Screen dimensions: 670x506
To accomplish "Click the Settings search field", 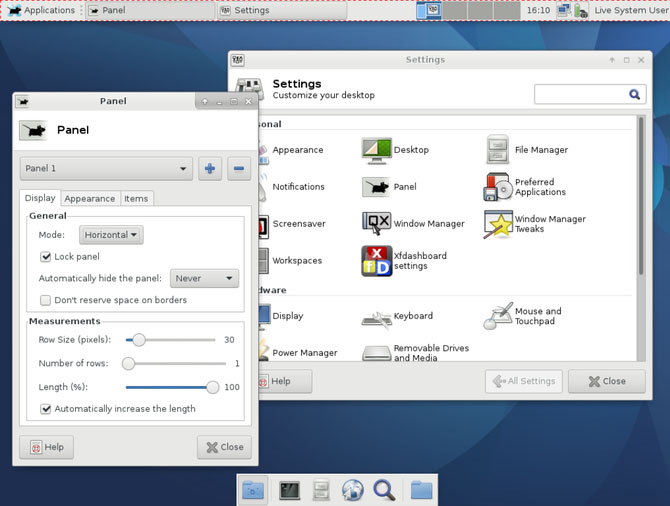I will pyautogui.click(x=580, y=95).
